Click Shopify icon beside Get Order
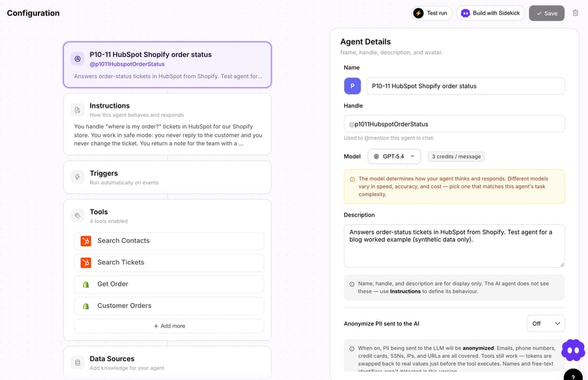This screenshot has height=380, width=588. [x=86, y=284]
